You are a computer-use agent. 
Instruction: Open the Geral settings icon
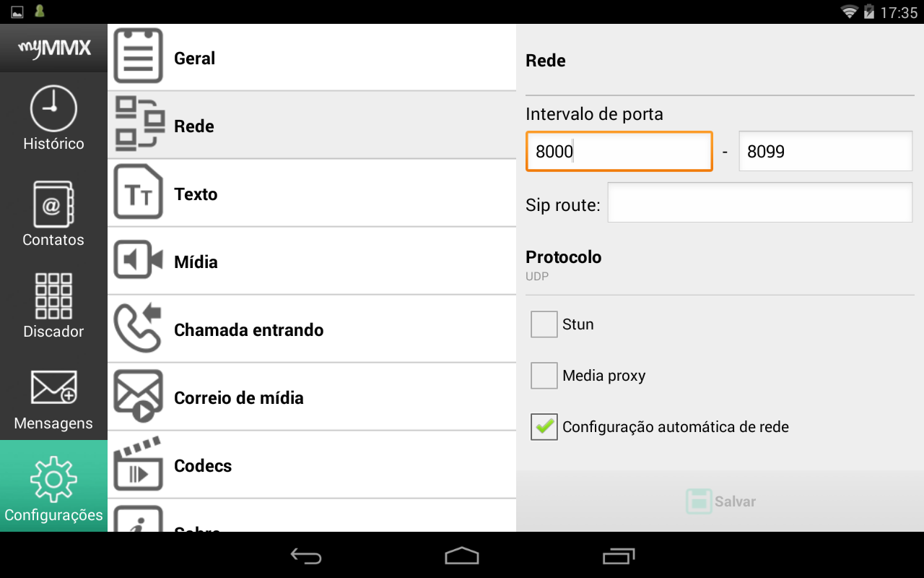(x=139, y=57)
